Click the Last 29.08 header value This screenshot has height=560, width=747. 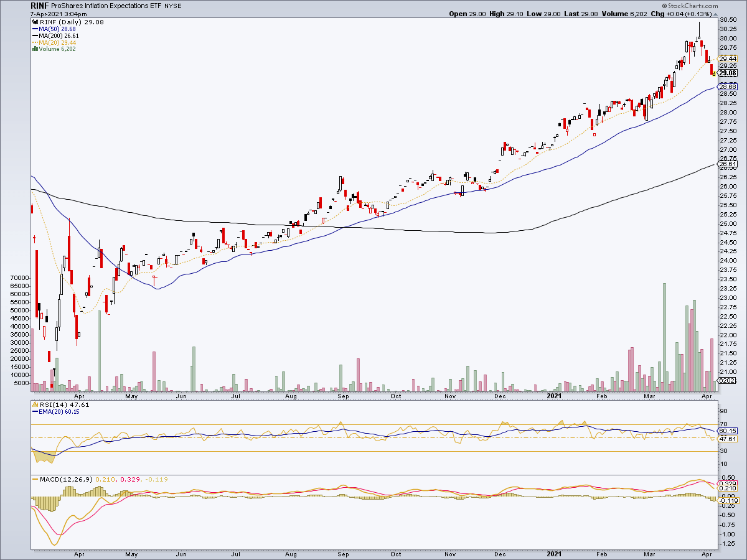click(x=580, y=14)
